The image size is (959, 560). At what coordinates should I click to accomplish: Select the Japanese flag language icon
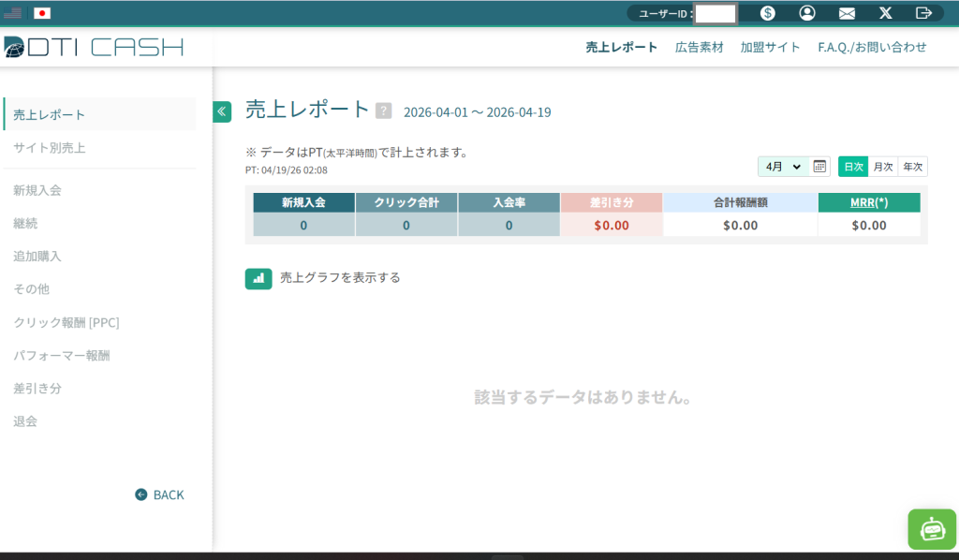(x=42, y=13)
